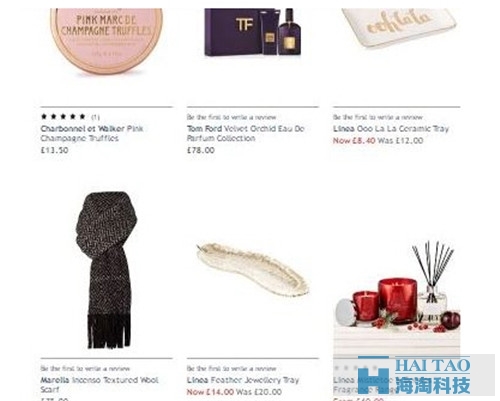Click 'Be the first to write a review' under Tom Ford
The image size is (500, 401).
click(231, 117)
